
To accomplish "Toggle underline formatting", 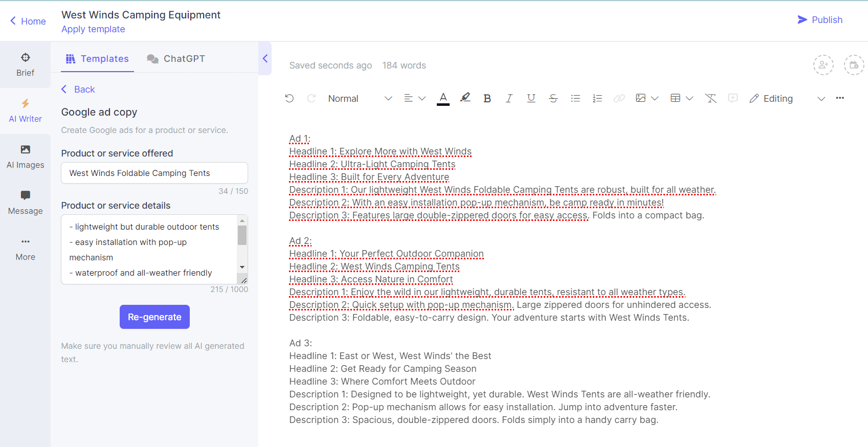I will point(531,98).
